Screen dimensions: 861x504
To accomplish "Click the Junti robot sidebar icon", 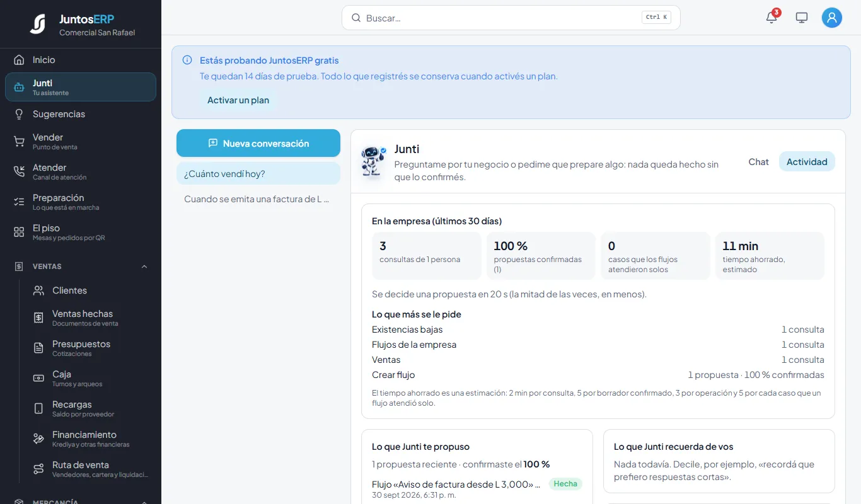I will click(x=19, y=87).
